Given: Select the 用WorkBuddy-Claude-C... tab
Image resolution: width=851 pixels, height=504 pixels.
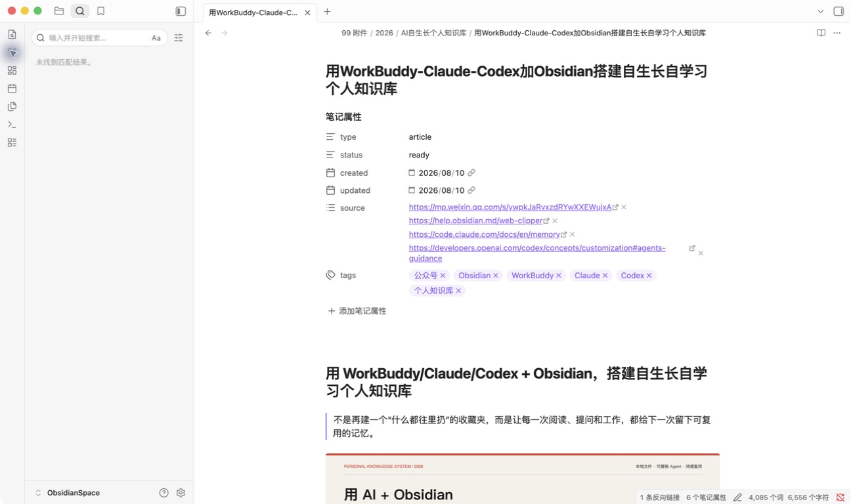Looking at the screenshot, I should 260,12.
